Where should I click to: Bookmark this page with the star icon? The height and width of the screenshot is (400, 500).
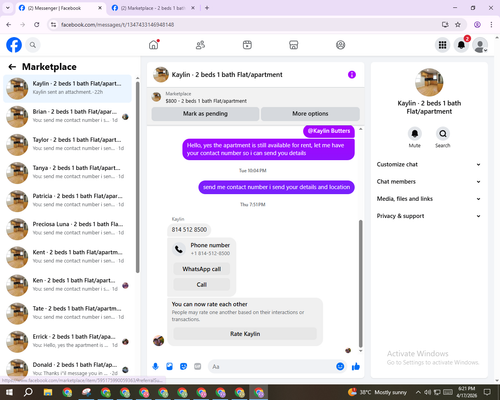tap(458, 24)
